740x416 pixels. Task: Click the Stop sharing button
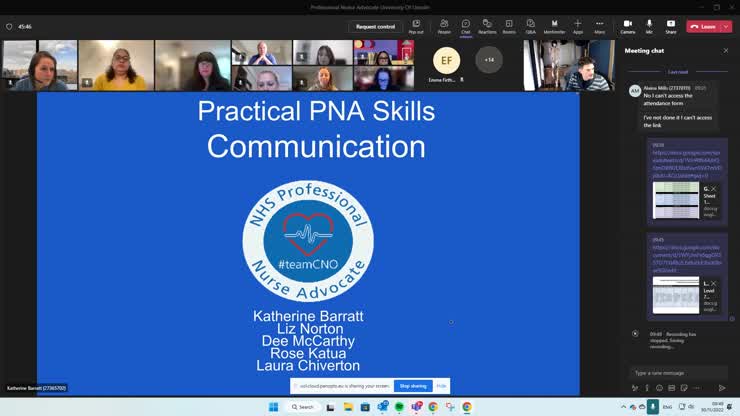click(412, 385)
